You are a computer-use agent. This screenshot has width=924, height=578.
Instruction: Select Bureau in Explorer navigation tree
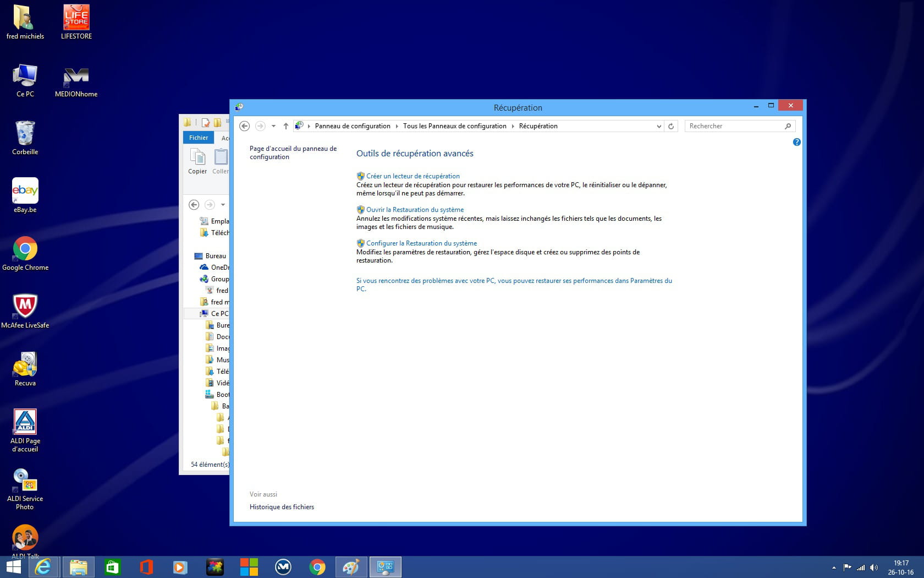click(211, 256)
